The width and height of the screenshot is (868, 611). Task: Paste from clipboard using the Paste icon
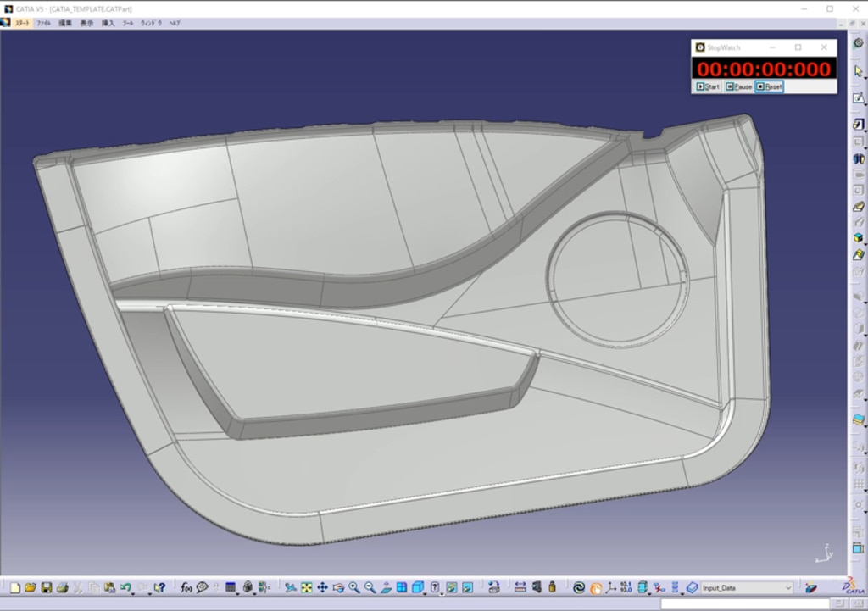(x=109, y=588)
